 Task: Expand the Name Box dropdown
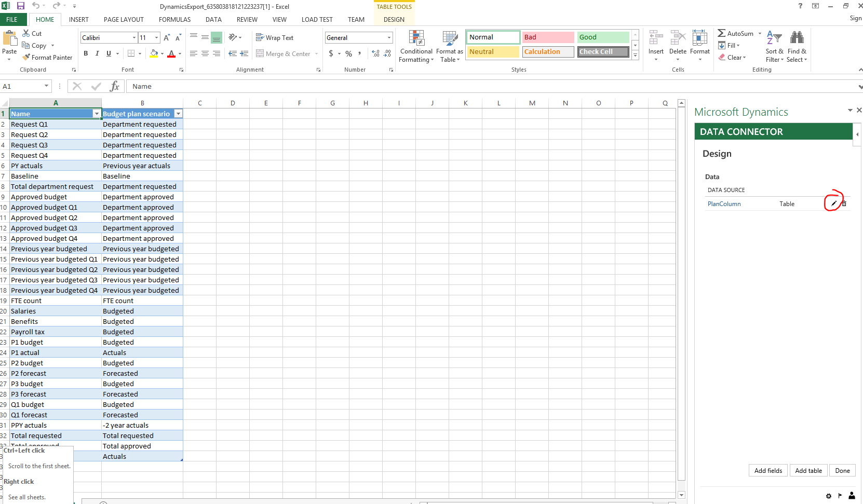(46, 86)
